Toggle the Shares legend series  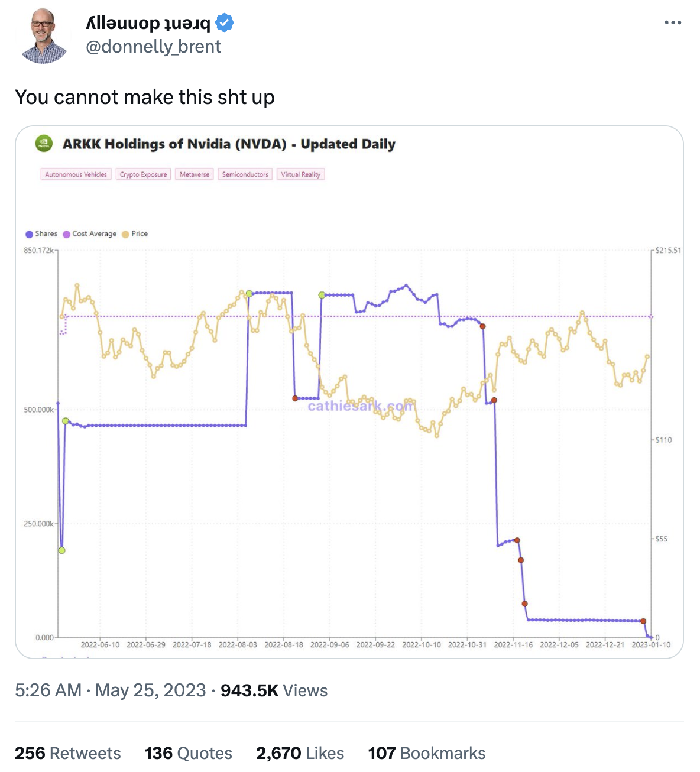pos(41,234)
